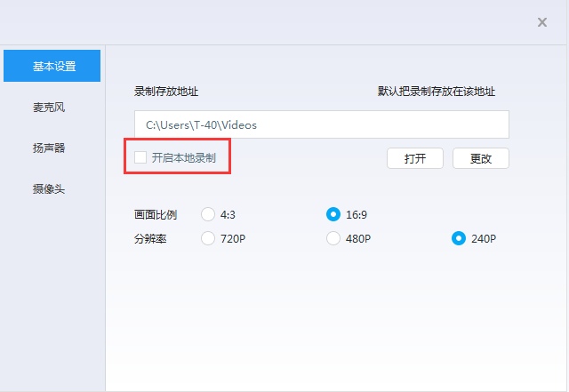Enable the 开启本地录制 checkbox
569x392 pixels.
140,157
